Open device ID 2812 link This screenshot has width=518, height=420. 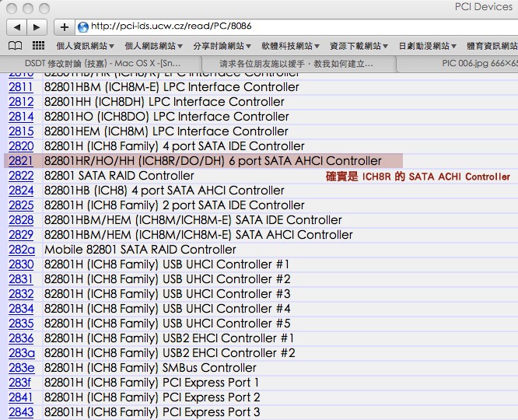tap(21, 102)
